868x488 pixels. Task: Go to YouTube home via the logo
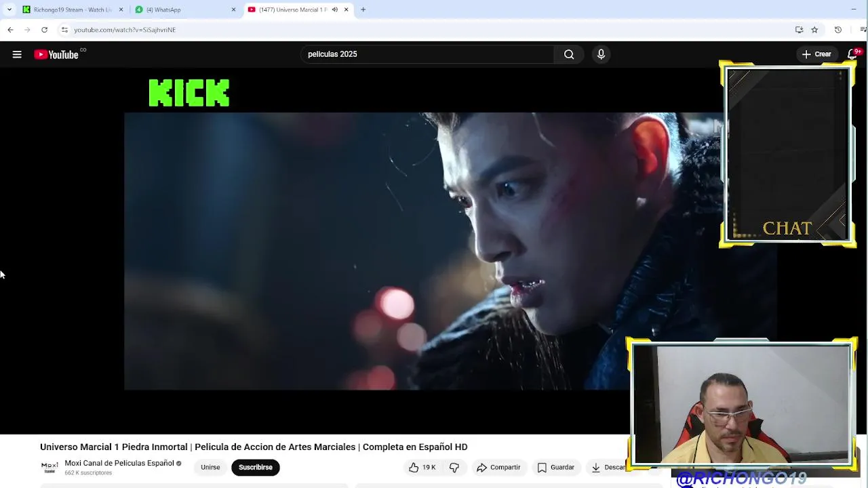pos(56,54)
